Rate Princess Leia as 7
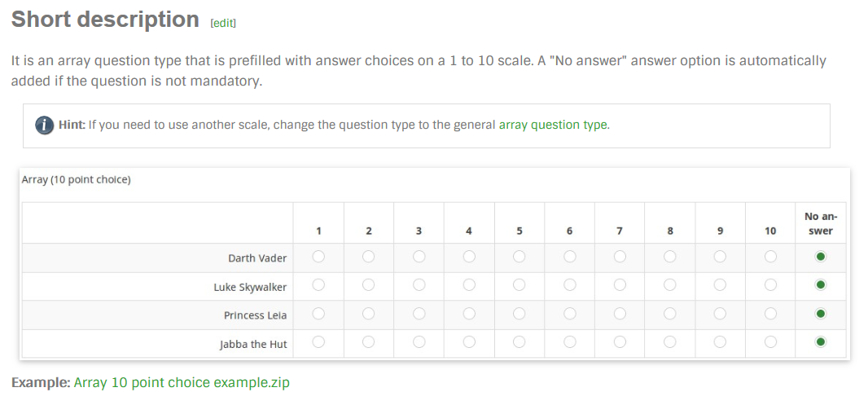 620,314
